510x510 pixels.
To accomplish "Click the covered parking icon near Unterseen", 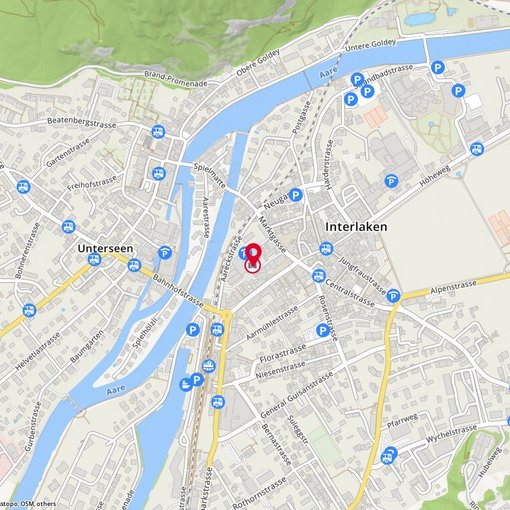I will [165, 253].
